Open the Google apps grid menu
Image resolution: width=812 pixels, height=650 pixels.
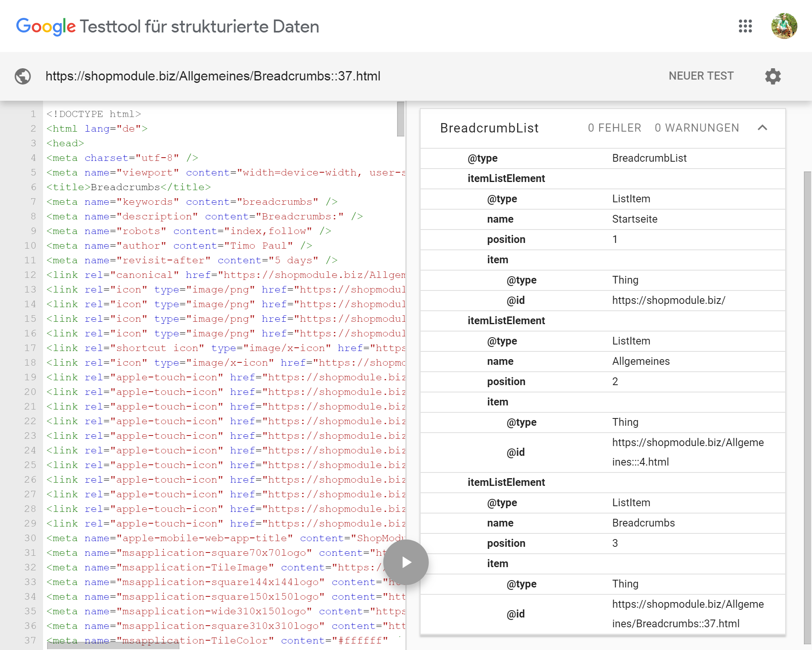click(x=745, y=26)
